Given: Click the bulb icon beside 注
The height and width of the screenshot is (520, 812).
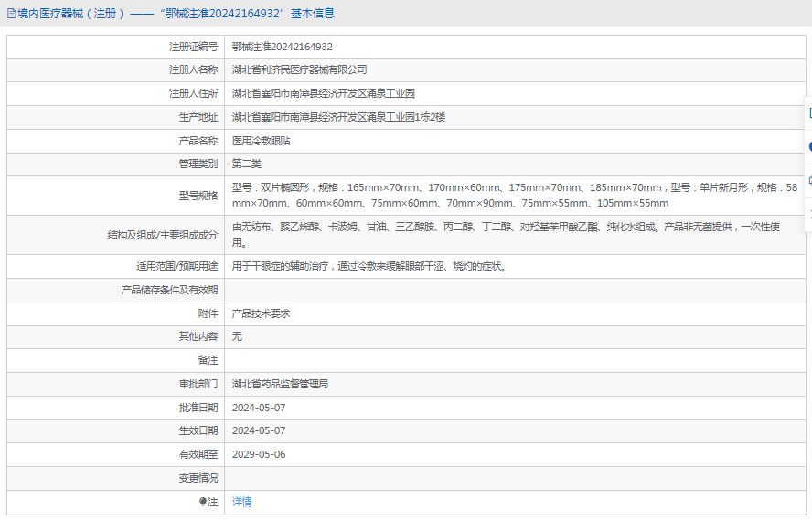Looking at the screenshot, I should (203, 502).
